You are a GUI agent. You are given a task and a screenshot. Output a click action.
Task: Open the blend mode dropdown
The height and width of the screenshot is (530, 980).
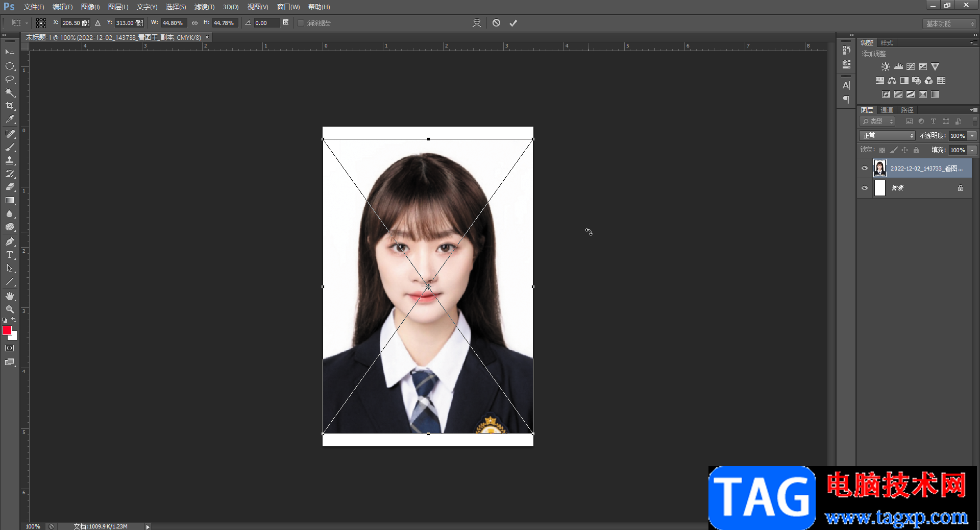887,136
